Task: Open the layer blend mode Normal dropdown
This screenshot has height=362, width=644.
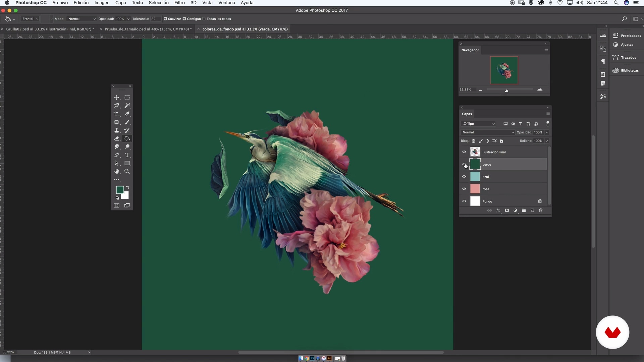Action: tap(488, 132)
